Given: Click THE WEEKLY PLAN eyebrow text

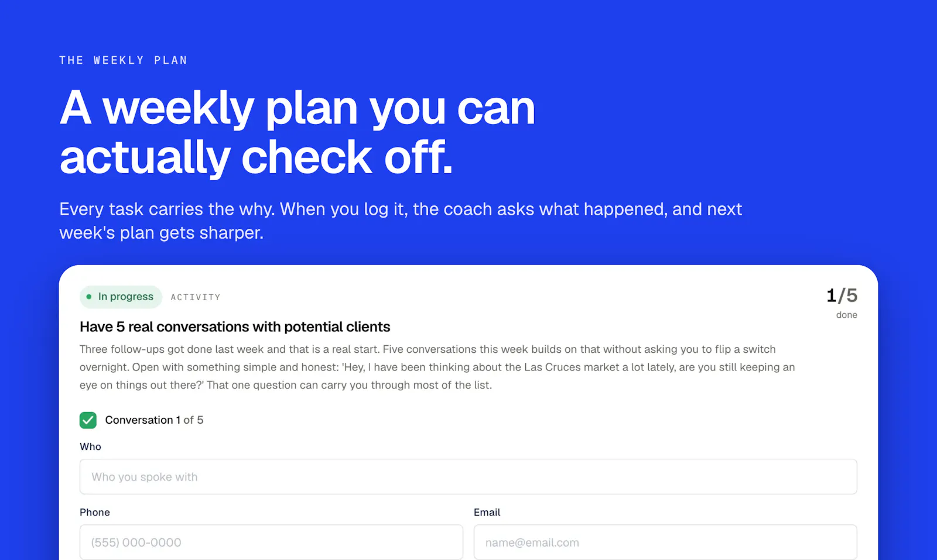Looking at the screenshot, I should [x=124, y=60].
